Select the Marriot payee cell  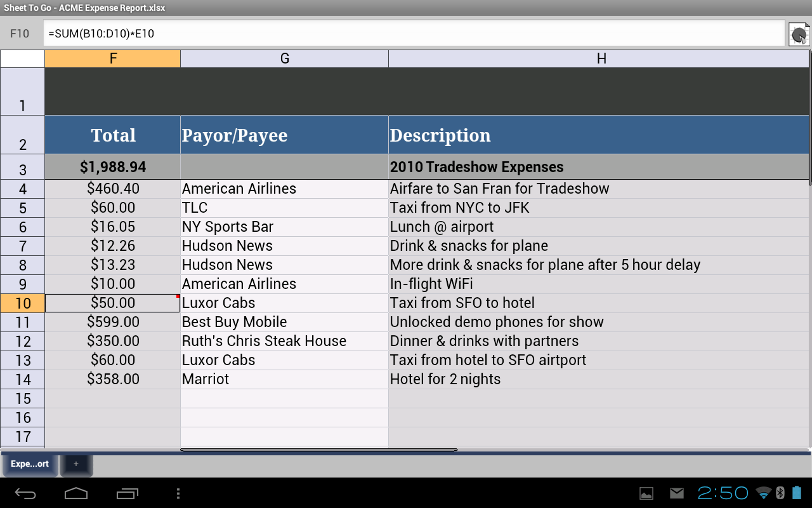point(284,379)
